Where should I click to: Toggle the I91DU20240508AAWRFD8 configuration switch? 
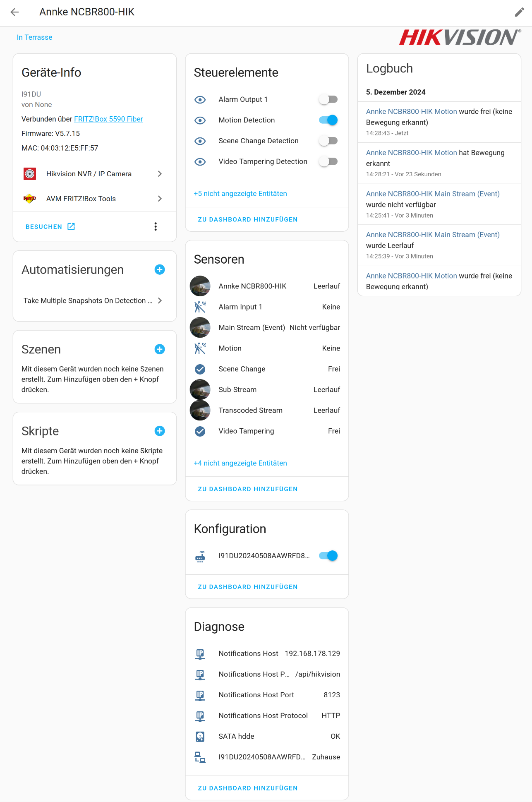pos(328,556)
